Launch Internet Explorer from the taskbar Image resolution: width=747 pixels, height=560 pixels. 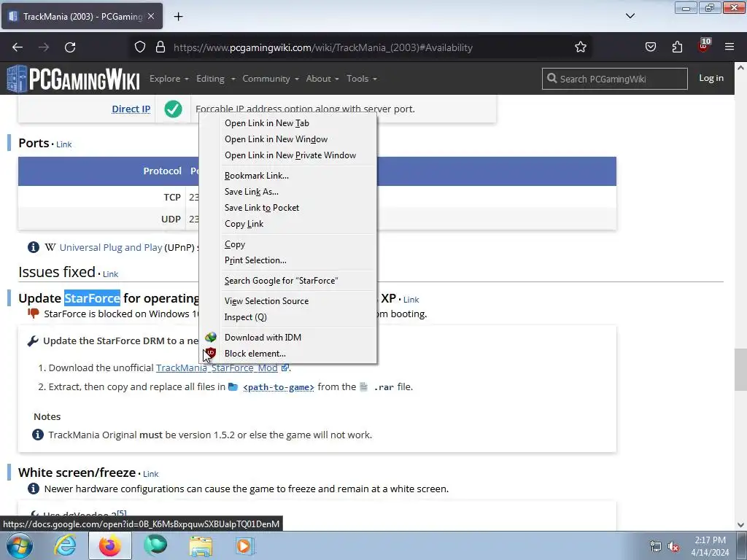[65, 545]
